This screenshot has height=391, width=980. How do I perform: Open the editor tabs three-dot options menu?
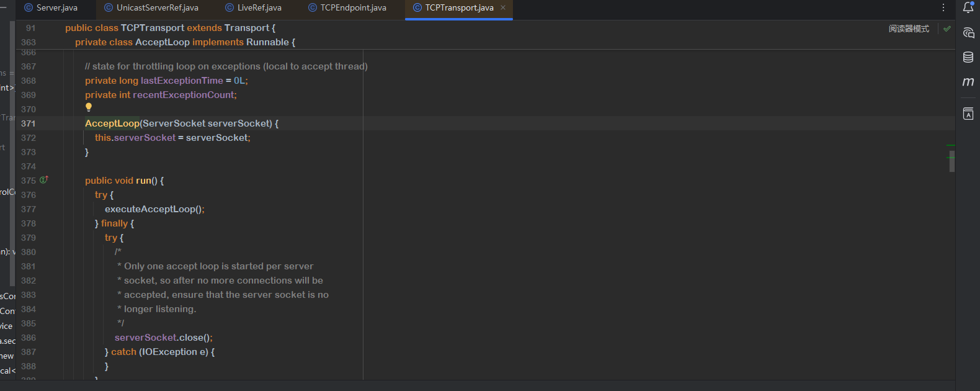[x=943, y=7]
